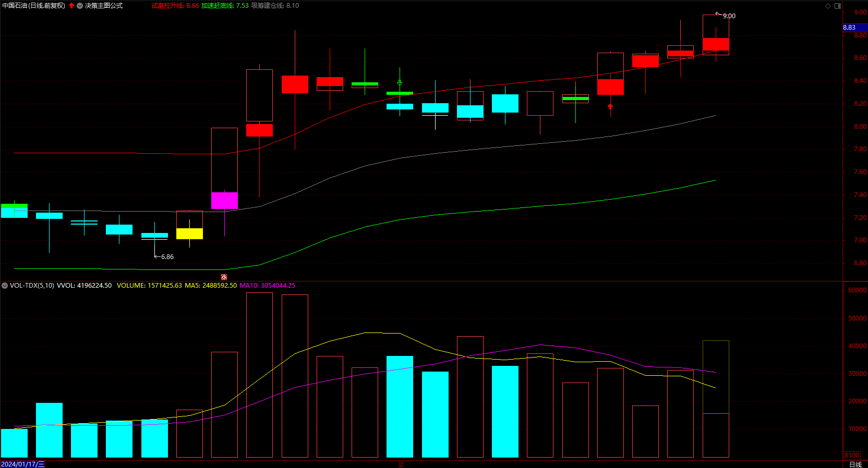Click the 6.86 low price annotation
The height and width of the screenshot is (468, 868).
tap(167, 257)
